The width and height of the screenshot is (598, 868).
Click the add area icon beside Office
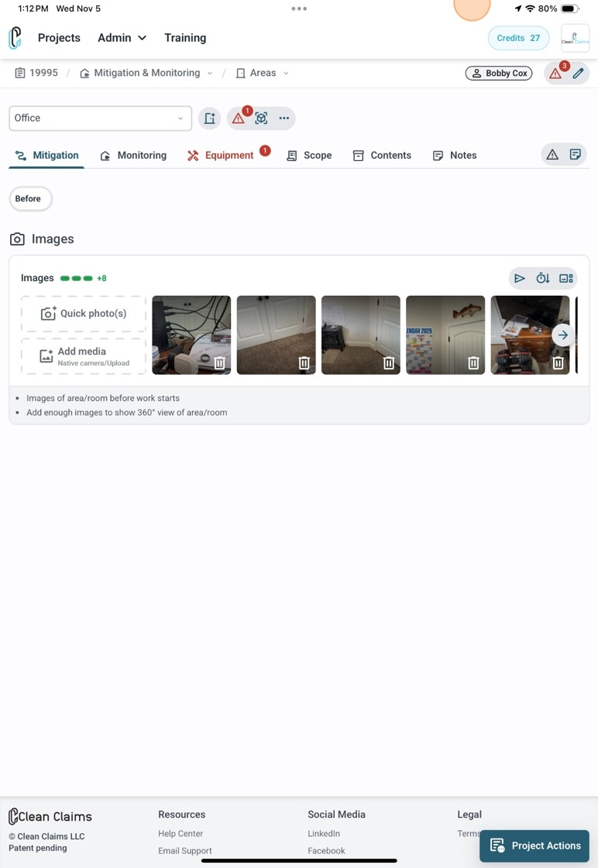click(x=210, y=118)
